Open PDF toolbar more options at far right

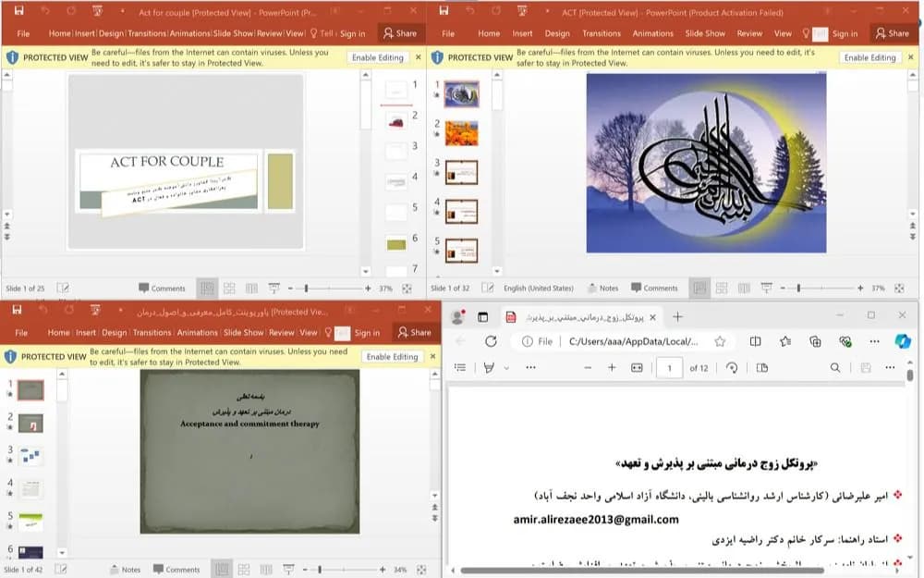(x=890, y=367)
